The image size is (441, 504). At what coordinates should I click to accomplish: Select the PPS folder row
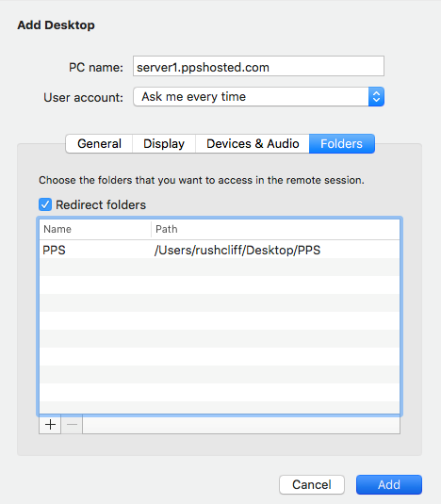220,250
